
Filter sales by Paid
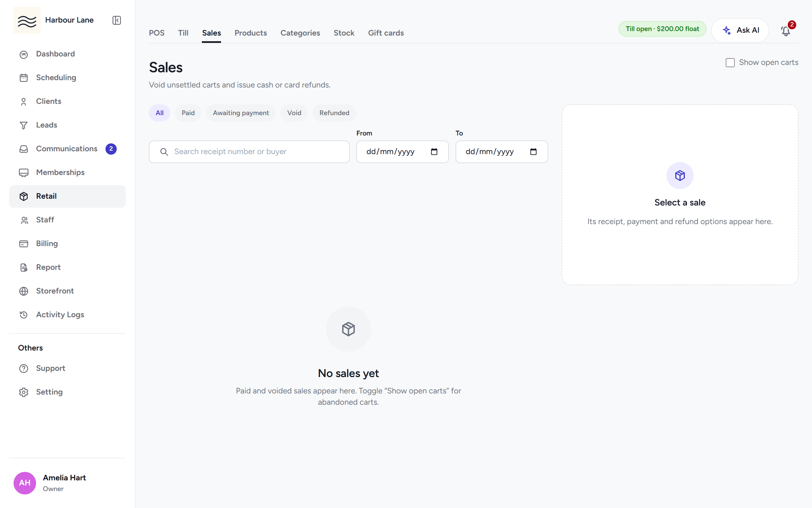(188, 113)
